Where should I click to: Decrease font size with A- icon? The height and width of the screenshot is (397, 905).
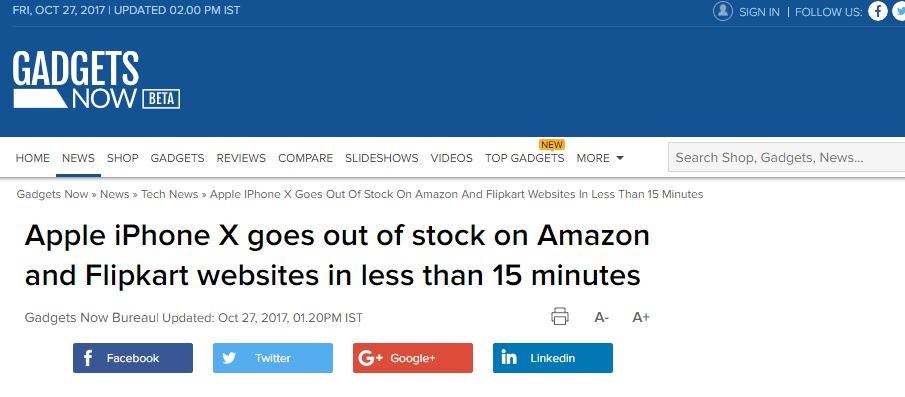pos(601,317)
